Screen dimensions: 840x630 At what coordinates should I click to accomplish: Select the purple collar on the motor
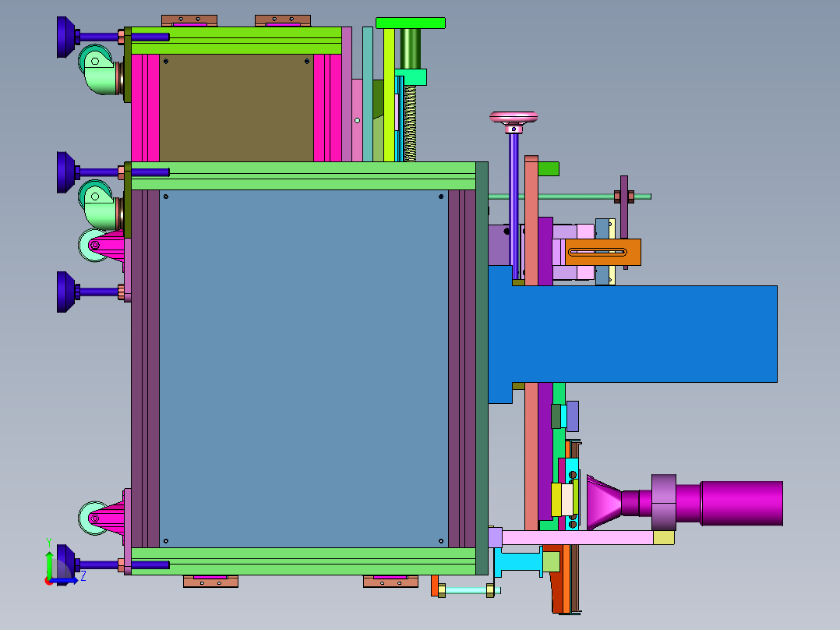pos(664,502)
